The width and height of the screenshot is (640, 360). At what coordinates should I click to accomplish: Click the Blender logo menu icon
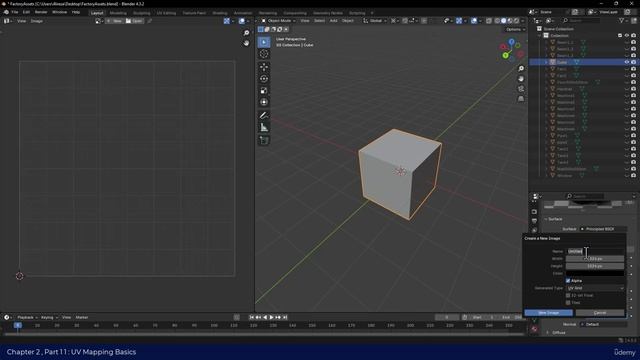tap(6, 12)
